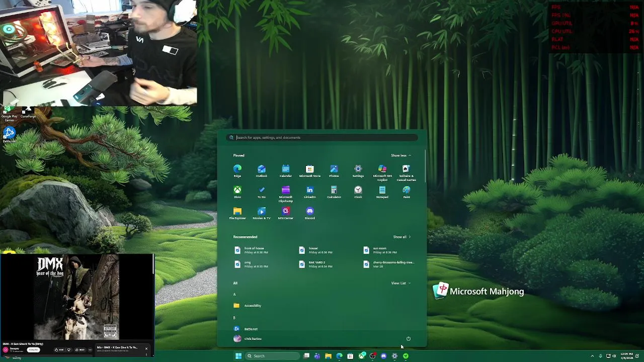Launch Microsoft 365 Copilot
The height and width of the screenshot is (362, 644).
(382, 172)
